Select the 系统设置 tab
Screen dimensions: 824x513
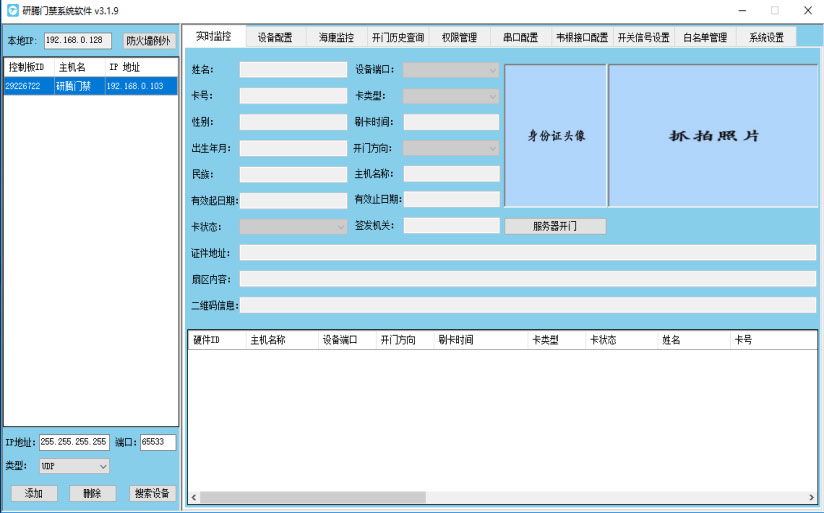(x=766, y=38)
